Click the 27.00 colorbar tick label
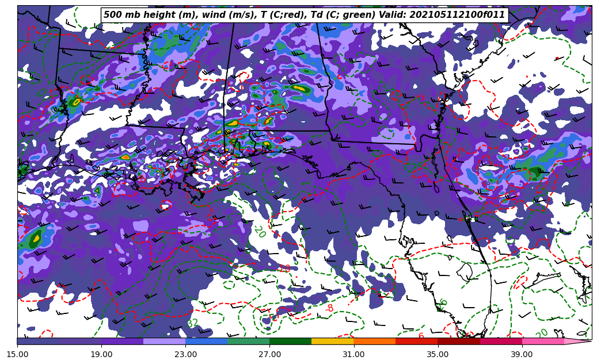The width and height of the screenshot is (597, 364). click(269, 354)
